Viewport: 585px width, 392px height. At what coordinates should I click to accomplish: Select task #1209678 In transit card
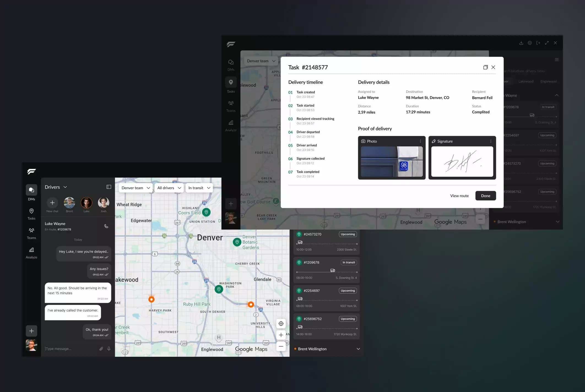(326, 270)
